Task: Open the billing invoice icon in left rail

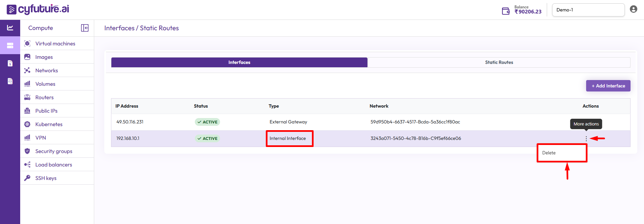Action: pos(10,63)
